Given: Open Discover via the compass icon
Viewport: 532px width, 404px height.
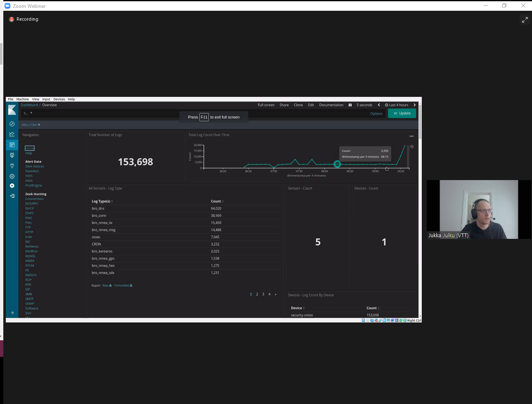Looking at the screenshot, I should click(12, 124).
